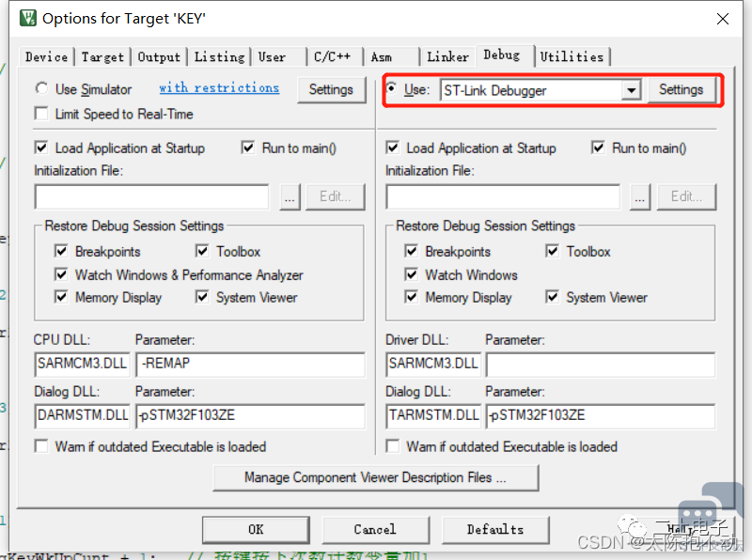The width and height of the screenshot is (752, 560).
Task: Toggle hardware Breakpoints checkbox
Action: pyautogui.click(x=411, y=251)
